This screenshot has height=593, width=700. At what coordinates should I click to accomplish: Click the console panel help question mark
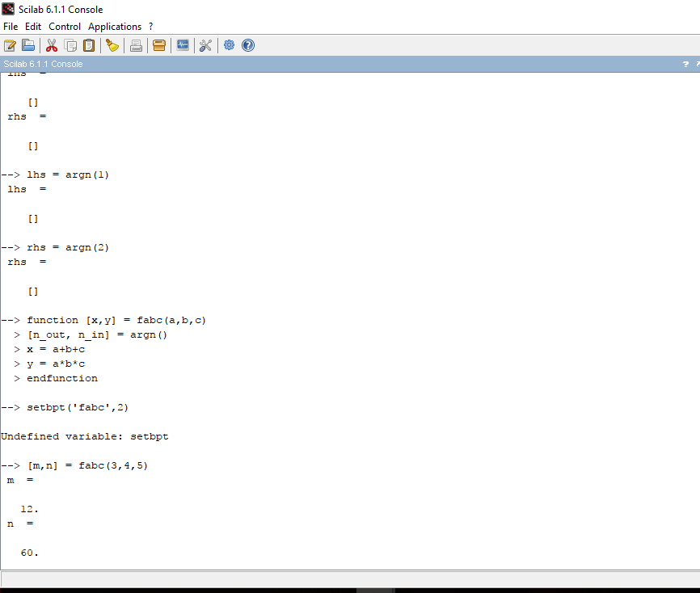click(x=685, y=65)
